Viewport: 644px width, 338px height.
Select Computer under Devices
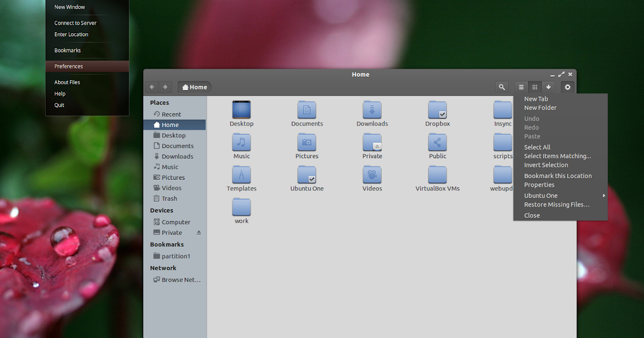tap(175, 222)
